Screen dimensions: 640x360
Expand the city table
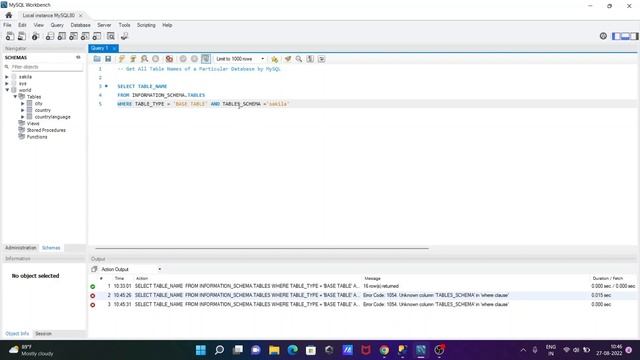23,103
